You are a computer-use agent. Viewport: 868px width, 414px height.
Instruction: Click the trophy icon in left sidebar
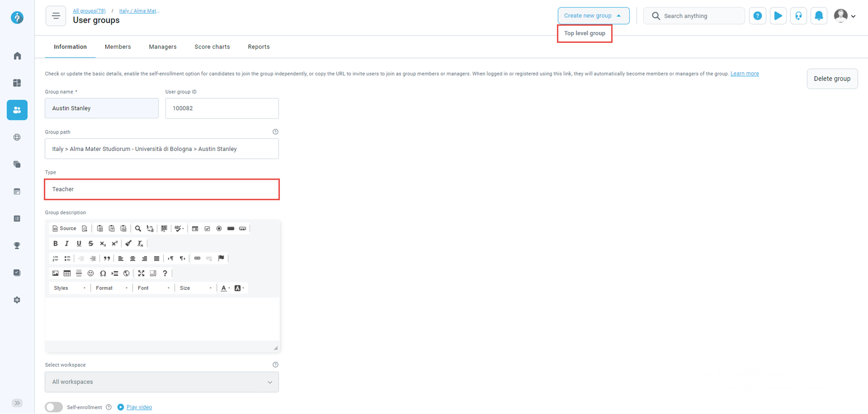coord(17,246)
